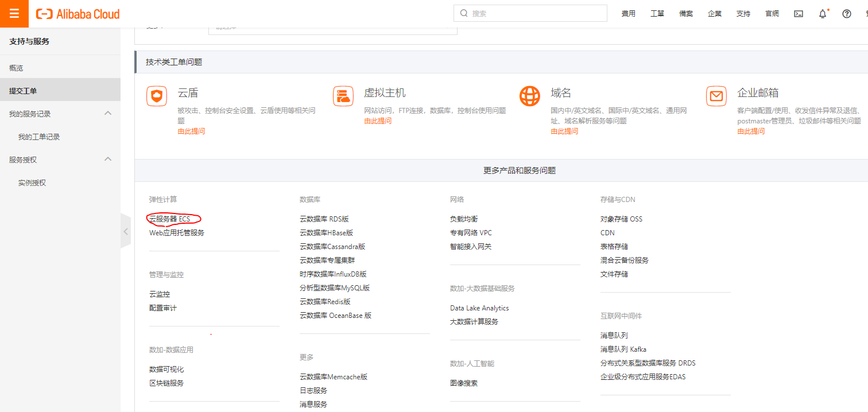The height and width of the screenshot is (412, 868).
Task: Open 时序数据库InfluxDB版 link
Action: (333, 274)
